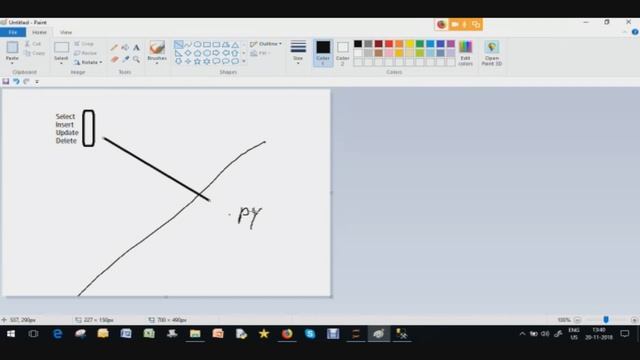Screen dimensions: 640x360
Task: Activate the Color 2 selector
Action: point(342,53)
